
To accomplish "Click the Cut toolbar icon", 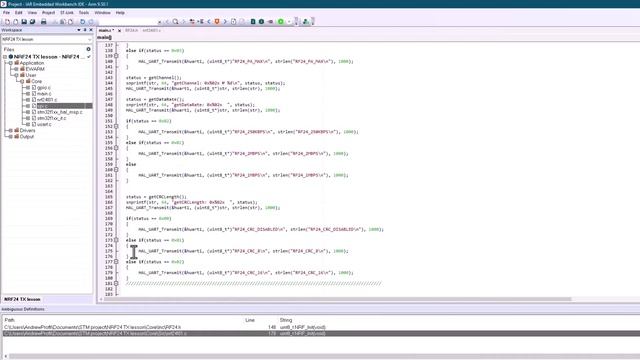I will tap(55, 22).
